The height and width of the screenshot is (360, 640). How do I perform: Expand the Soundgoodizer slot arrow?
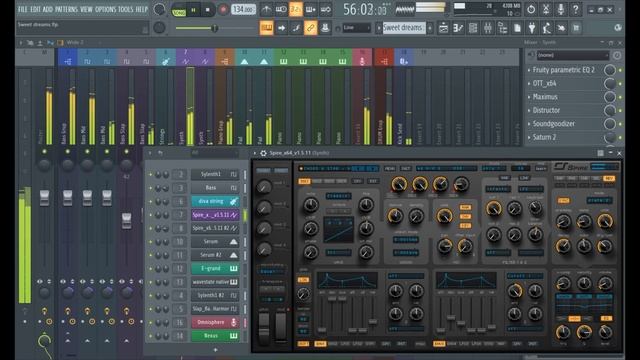tap(529, 124)
